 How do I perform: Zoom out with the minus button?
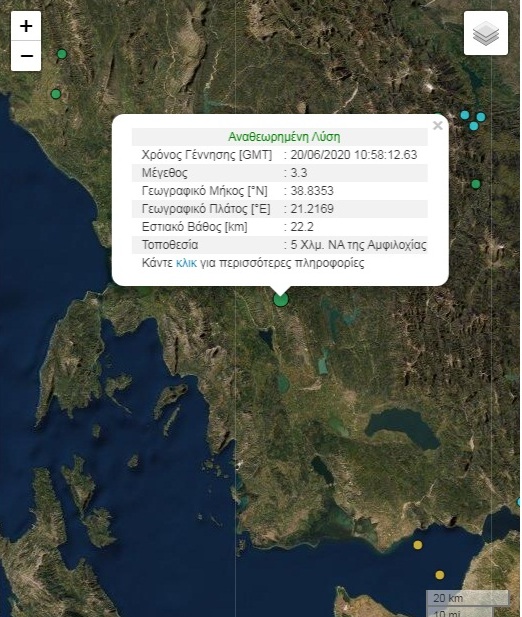[26, 56]
